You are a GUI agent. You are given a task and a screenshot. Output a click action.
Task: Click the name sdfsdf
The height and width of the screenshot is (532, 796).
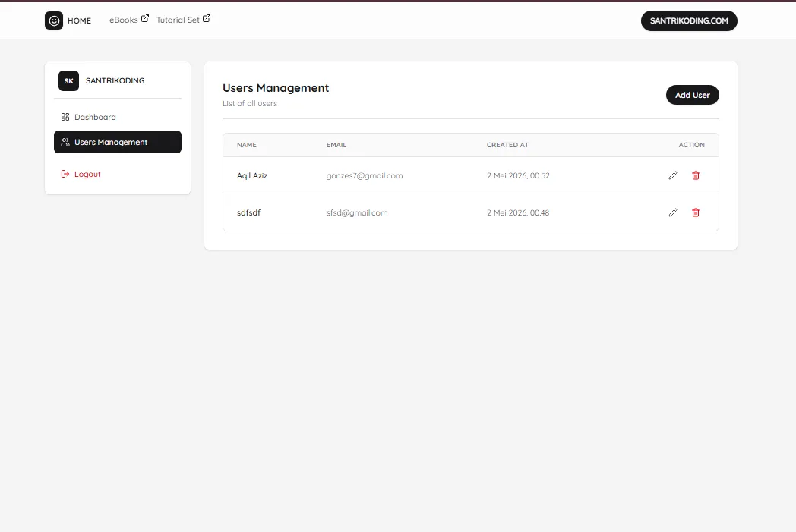[248, 212]
